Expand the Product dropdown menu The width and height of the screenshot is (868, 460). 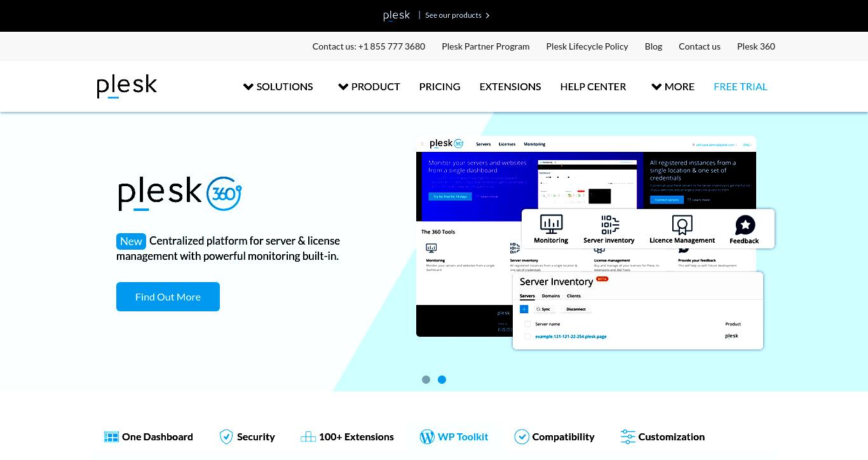tap(369, 86)
